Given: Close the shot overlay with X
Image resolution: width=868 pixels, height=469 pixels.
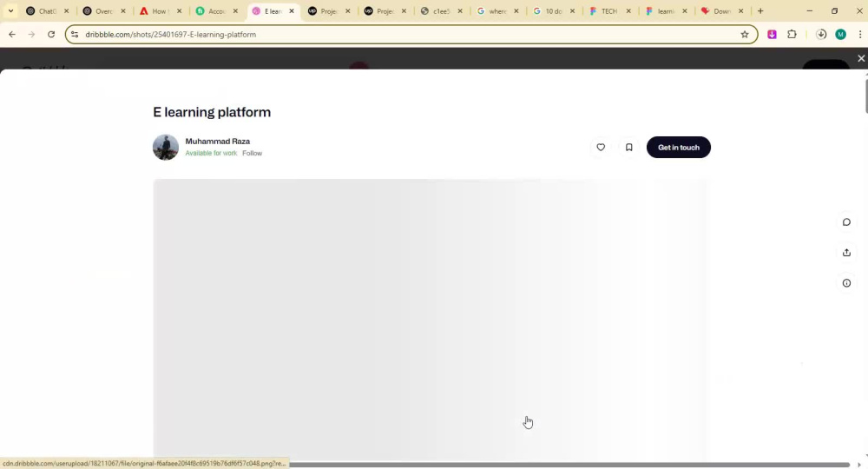Looking at the screenshot, I should tap(861, 58).
